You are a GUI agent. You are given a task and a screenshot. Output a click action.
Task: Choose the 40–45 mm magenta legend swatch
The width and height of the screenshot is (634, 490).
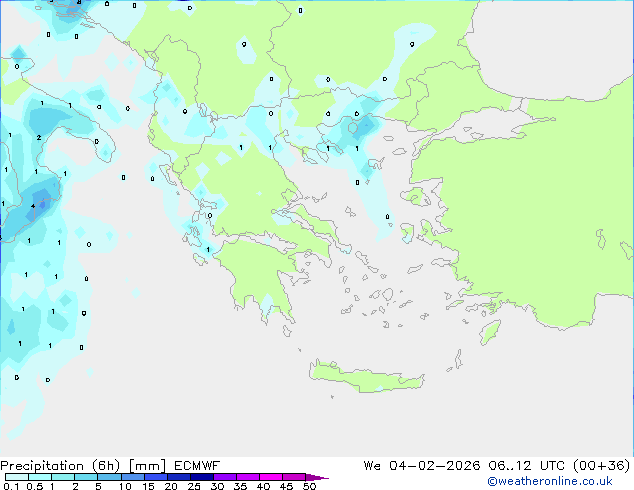click(271, 477)
